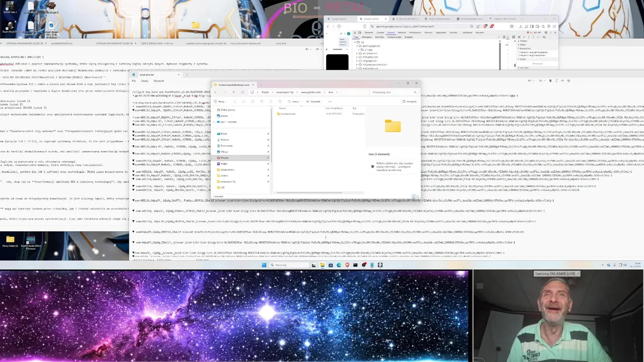Open the Plik menu in Notepad

[134, 80]
